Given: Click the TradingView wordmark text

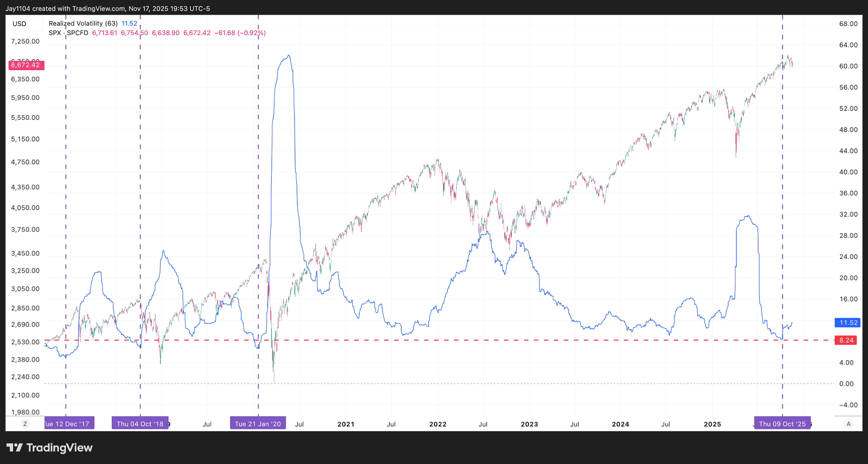Looking at the screenshot, I should coord(59,448).
